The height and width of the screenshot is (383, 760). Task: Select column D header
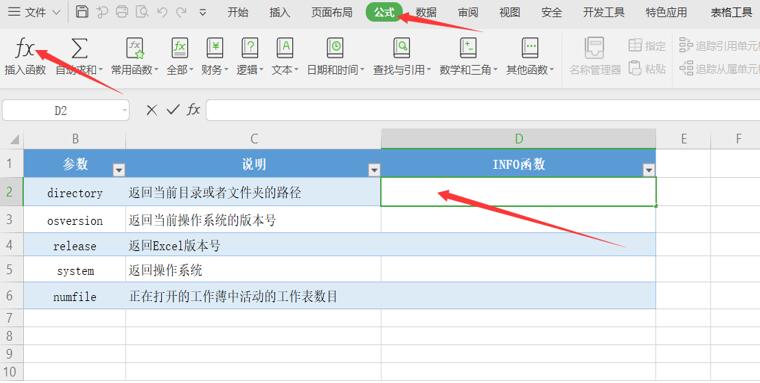519,139
